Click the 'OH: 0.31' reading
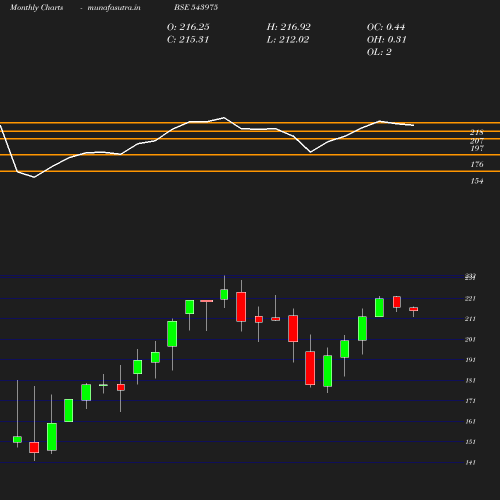This screenshot has width=500, height=500. point(387,40)
